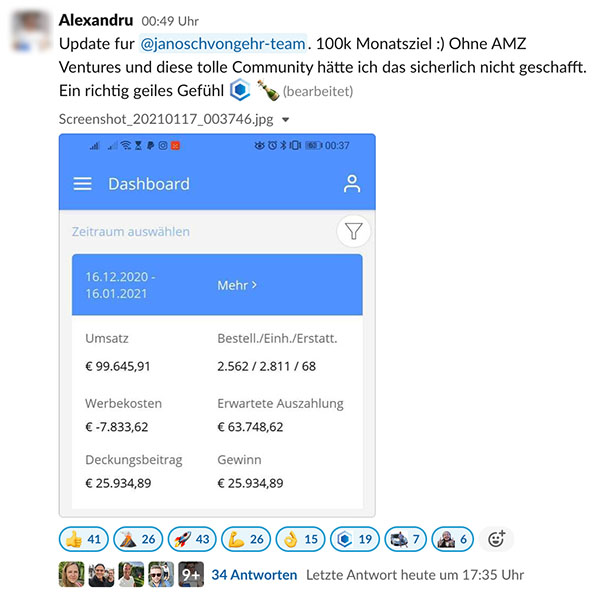This screenshot has width=600, height=601.
Task: Click the sender name Alexandru
Action: point(96,20)
